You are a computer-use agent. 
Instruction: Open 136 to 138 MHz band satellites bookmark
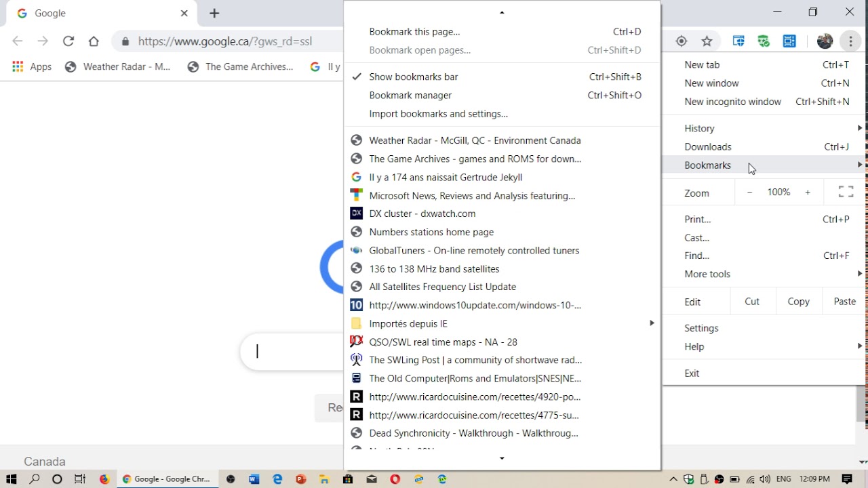tap(502, 268)
